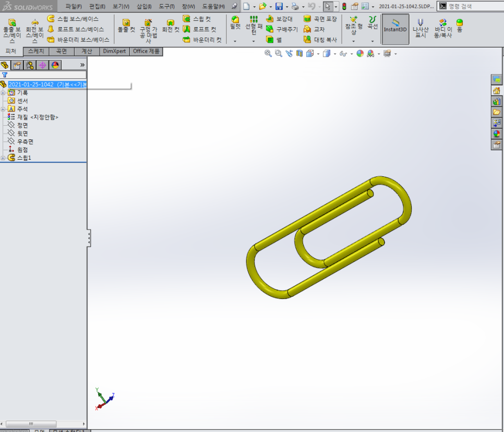The height and width of the screenshot is (432, 504).
Task: Click the Intersect (교차) tool
Action: (314, 29)
